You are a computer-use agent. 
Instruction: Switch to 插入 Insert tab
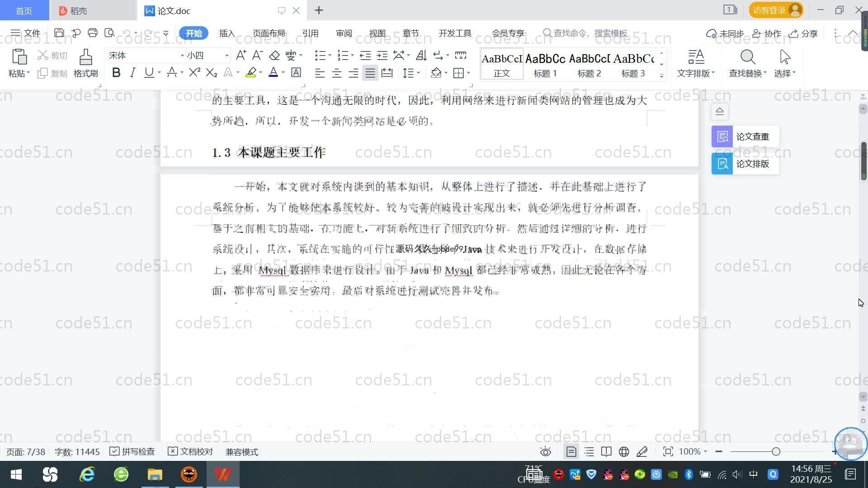[227, 33]
